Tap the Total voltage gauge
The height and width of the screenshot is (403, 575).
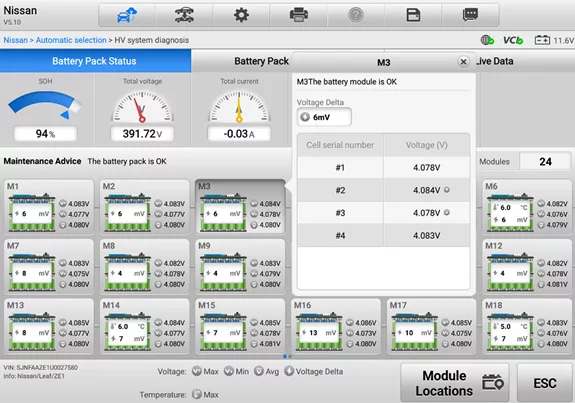[x=142, y=106]
